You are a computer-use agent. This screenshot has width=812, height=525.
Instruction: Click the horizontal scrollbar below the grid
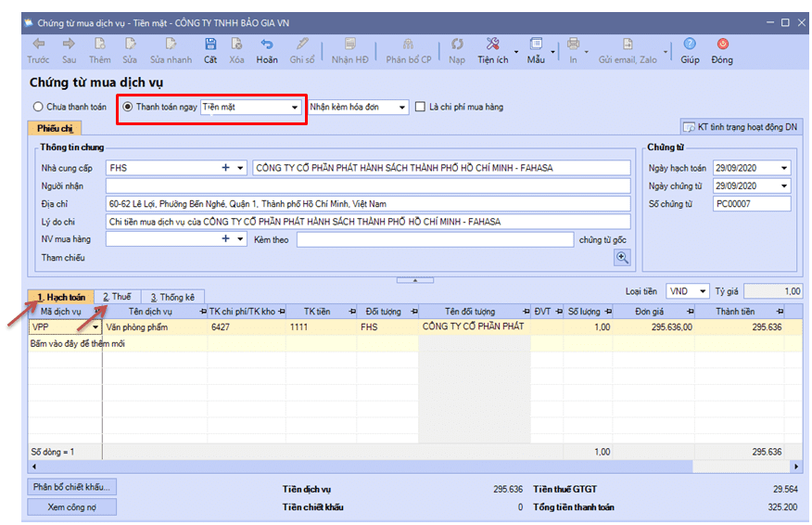click(408, 467)
